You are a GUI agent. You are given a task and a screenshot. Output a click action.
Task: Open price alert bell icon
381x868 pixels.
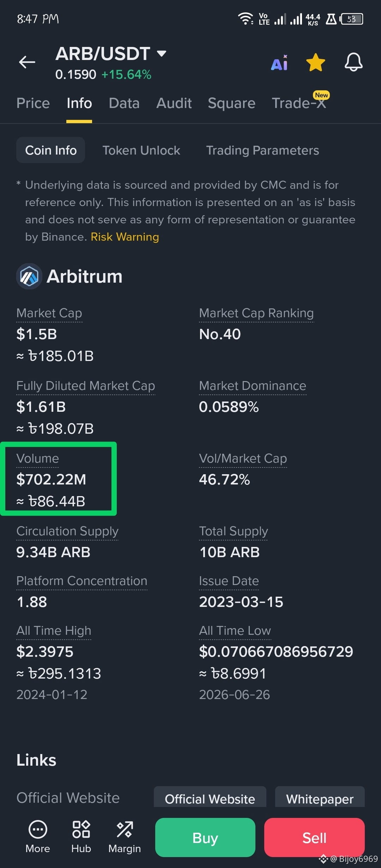353,62
